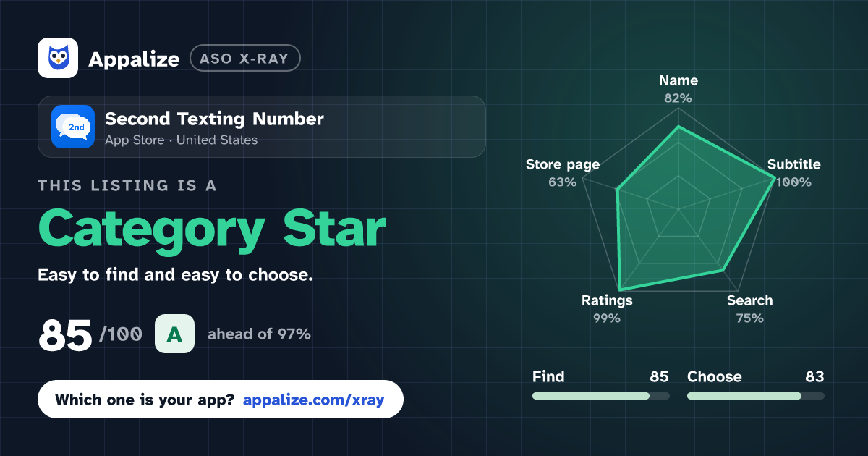Click the Appalize brand name text
Viewport: 868px width, 456px height.
click(134, 59)
